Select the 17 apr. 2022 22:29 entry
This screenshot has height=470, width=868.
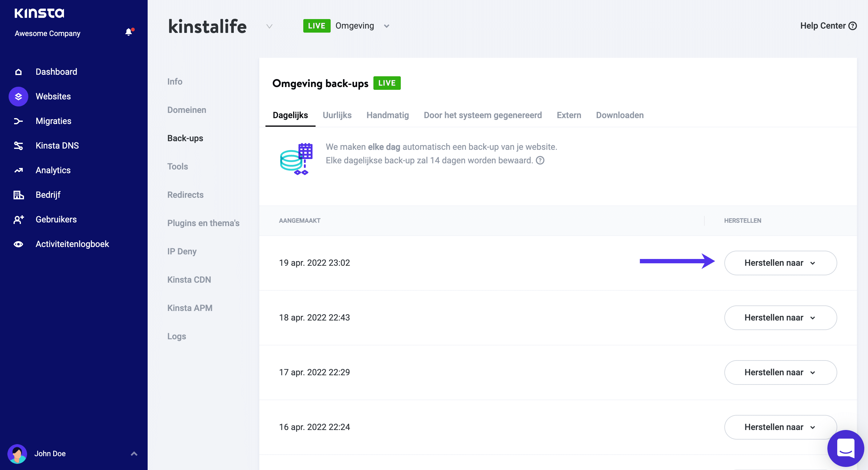(314, 372)
